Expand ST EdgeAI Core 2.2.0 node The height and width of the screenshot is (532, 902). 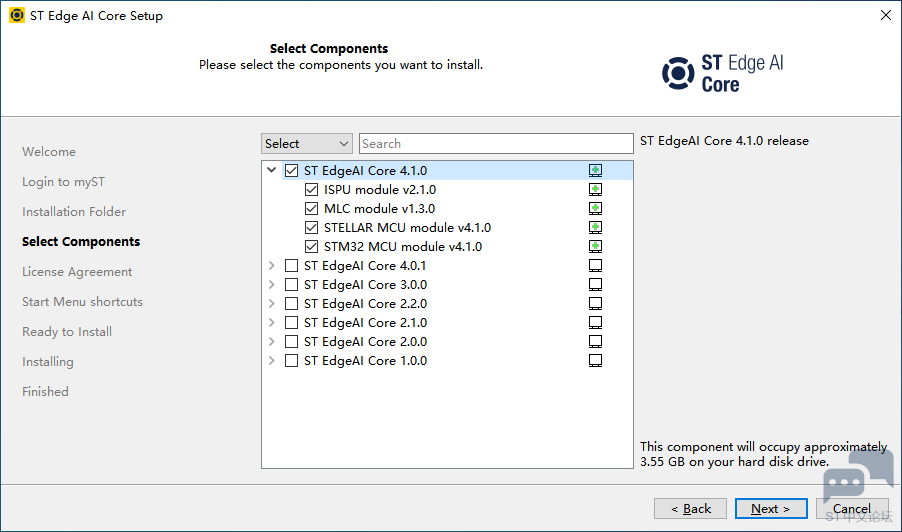pyautogui.click(x=272, y=304)
